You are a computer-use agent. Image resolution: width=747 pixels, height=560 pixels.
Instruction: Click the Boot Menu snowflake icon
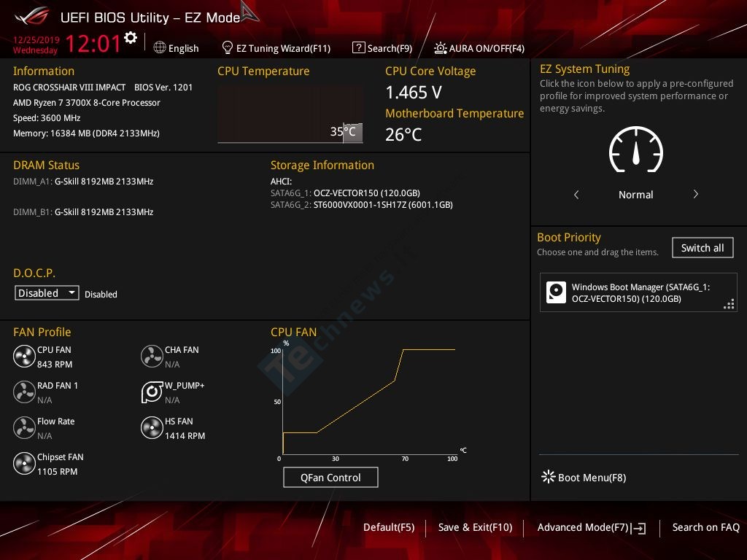coord(549,477)
